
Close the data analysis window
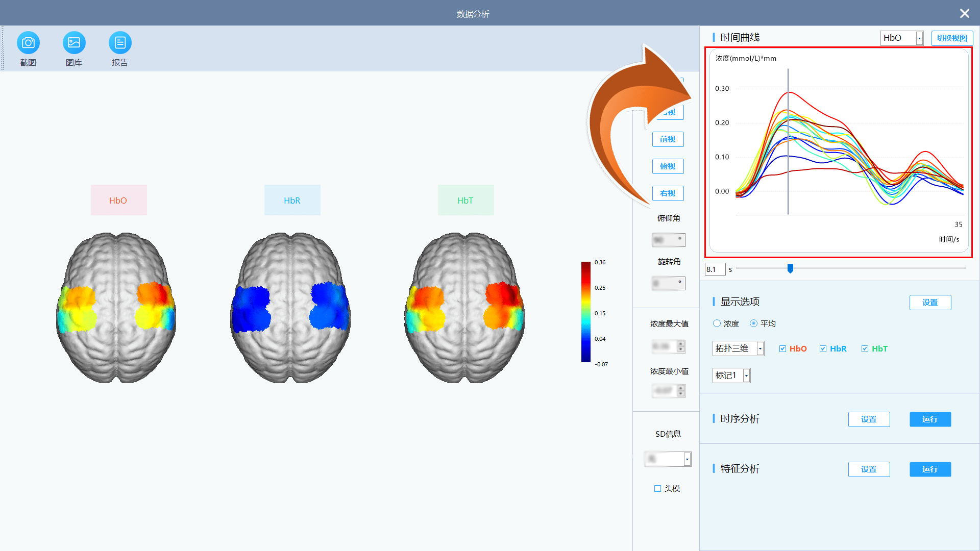[x=964, y=13]
